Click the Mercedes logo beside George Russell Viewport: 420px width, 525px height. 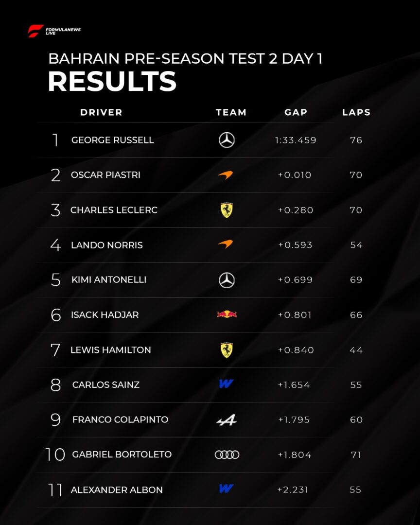click(227, 140)
